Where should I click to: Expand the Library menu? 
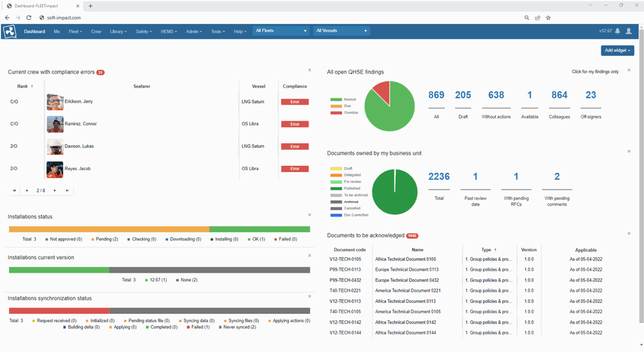(x=118, y=32)
